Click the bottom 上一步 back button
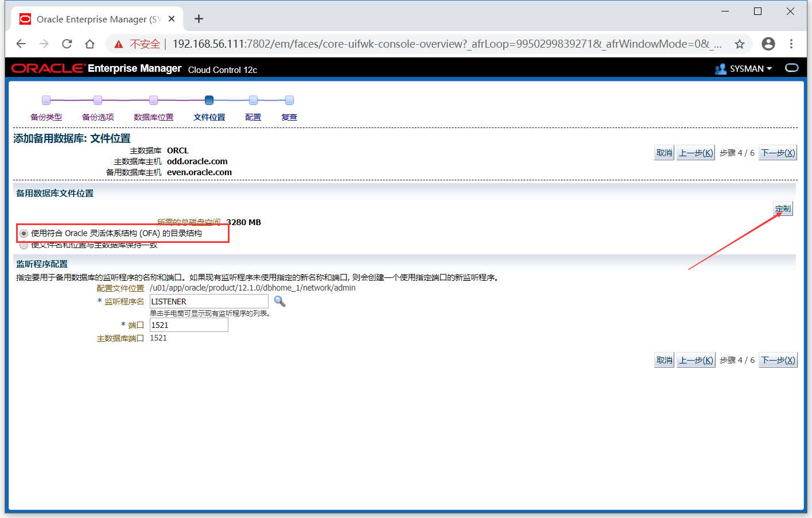Screen dimensions: 812x518 tap(696, 360)
